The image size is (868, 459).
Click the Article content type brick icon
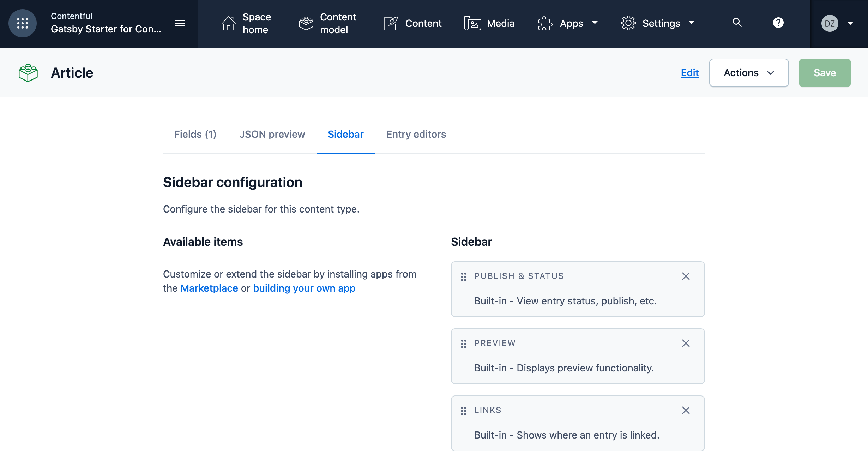(28, 72)
